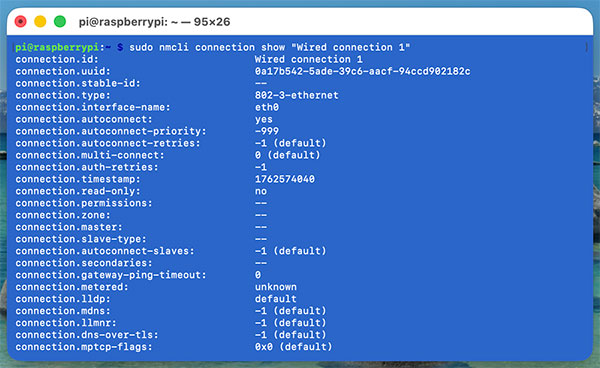Click the green zoom window button
The image size is (600, 368).
point(60,21)
